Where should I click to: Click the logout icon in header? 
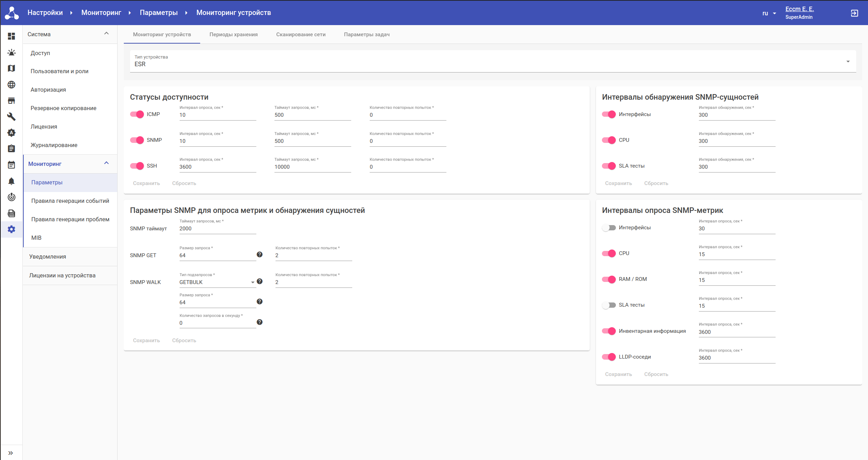[854, 13]
